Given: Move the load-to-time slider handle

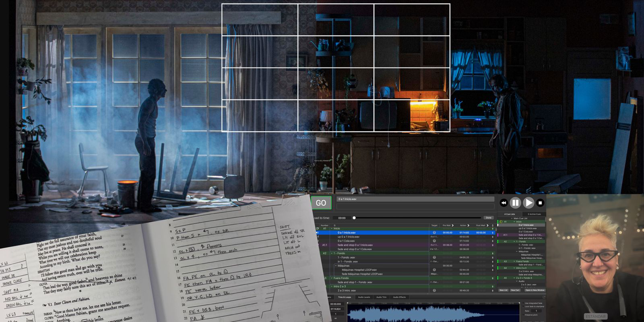Looking at the screenshot, I should coord(354,218).
